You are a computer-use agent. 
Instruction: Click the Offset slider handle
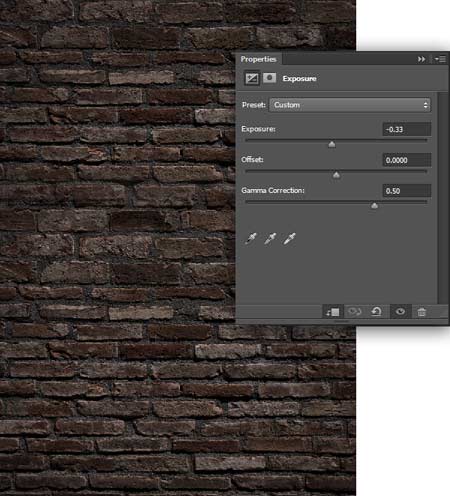[x=336, y=175]
